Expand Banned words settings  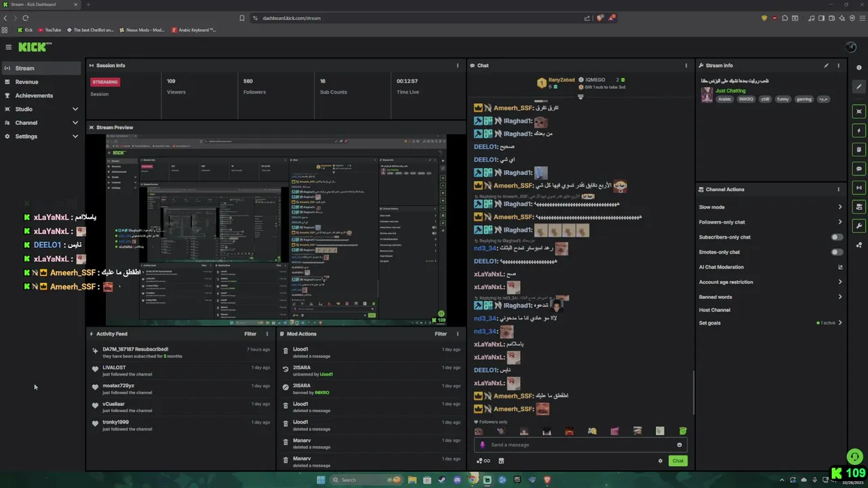(x=840, y=297)
